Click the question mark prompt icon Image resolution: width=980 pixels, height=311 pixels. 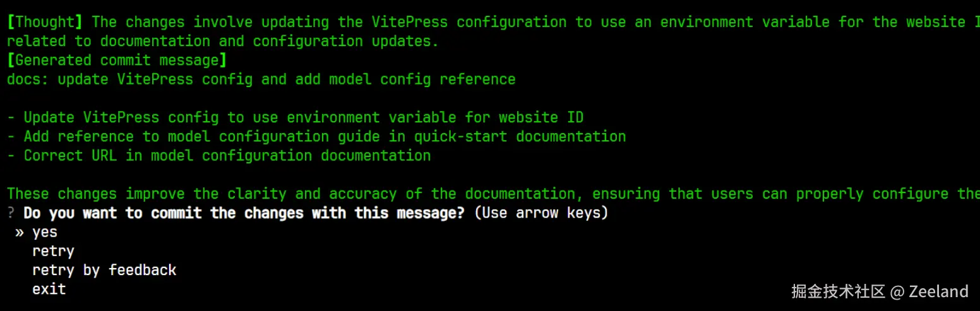click(x=11, y=213)
